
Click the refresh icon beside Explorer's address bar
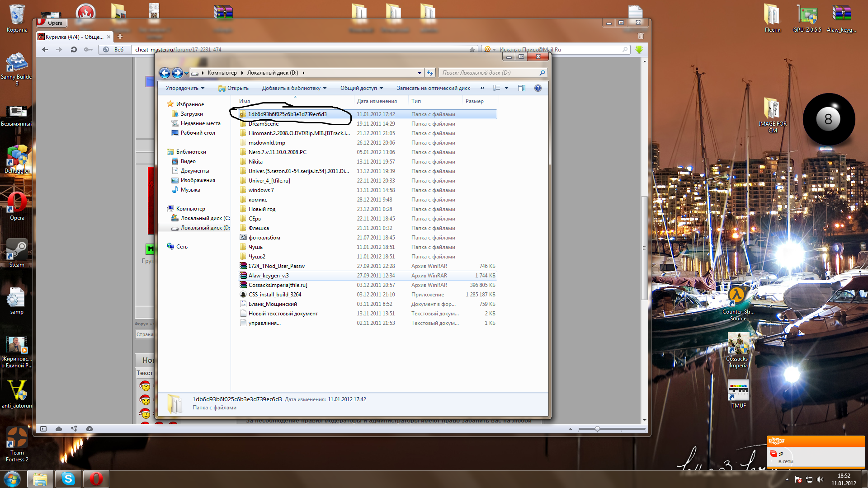click(x=430, y=73)
